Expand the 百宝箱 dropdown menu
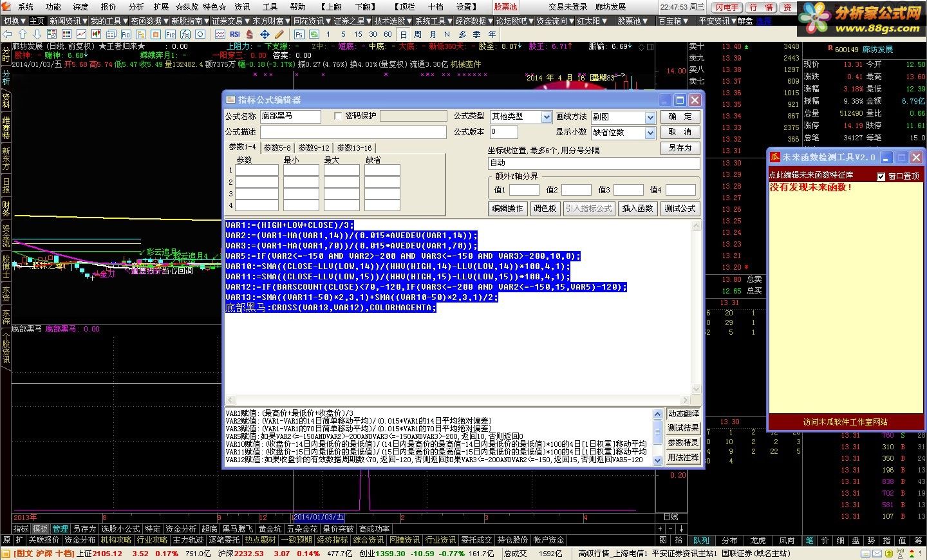The image size is (927, 560). click(673, 21)
